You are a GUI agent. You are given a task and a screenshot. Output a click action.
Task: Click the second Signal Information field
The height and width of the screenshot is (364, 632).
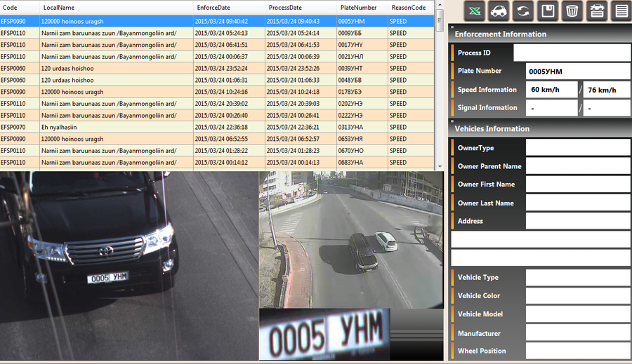(607, 108)
